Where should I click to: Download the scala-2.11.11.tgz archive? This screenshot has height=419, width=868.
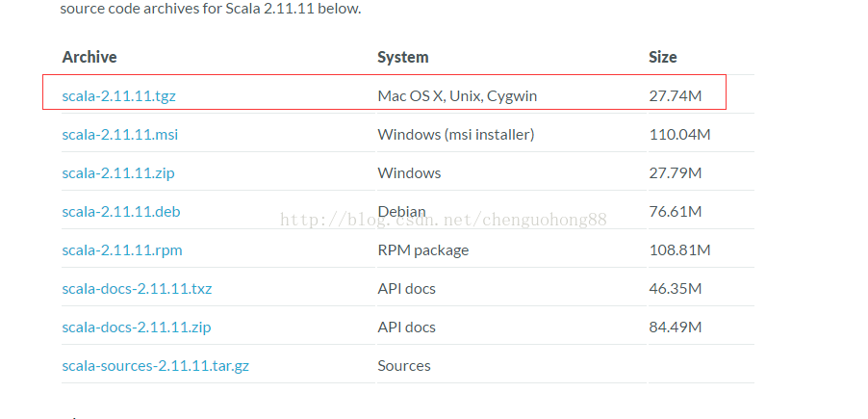click(119, 96)
